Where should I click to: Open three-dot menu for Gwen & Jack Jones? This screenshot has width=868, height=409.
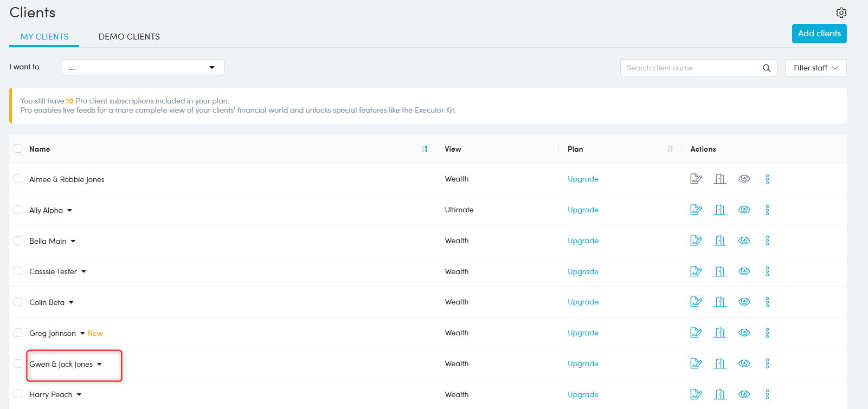pyautogui.click(x=767, y=363)
